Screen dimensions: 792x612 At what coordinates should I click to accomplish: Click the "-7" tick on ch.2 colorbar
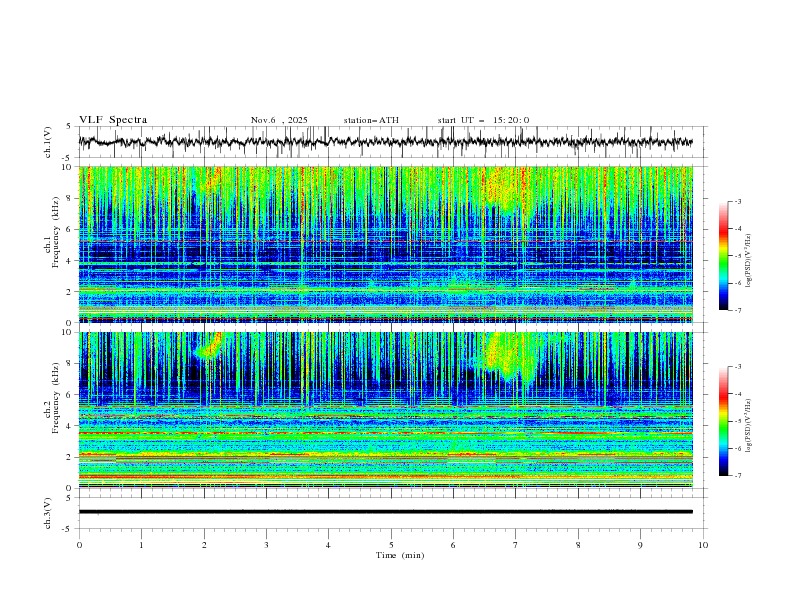pos(737,475)
